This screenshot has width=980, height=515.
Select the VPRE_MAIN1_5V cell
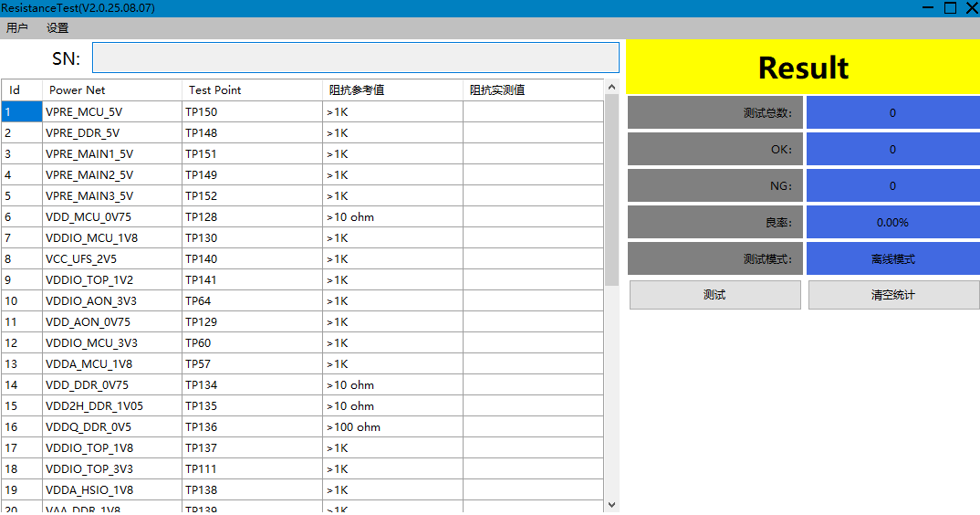[x=112, y=154]
